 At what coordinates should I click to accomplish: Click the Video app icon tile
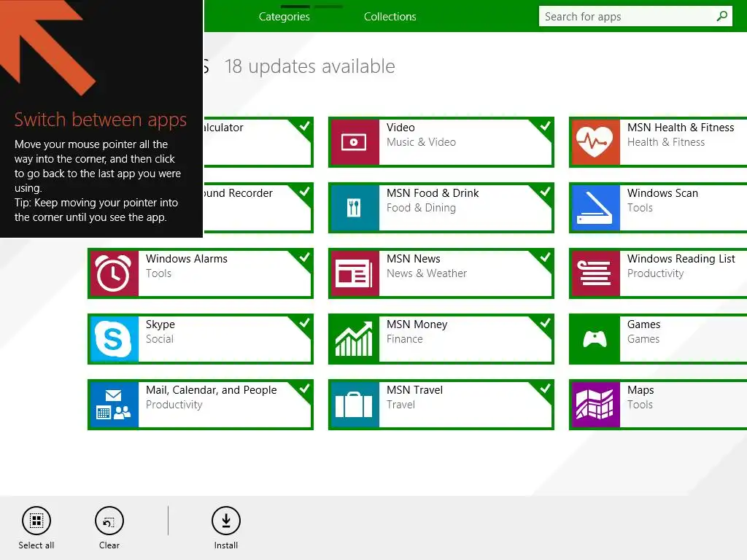coord(354,142)
